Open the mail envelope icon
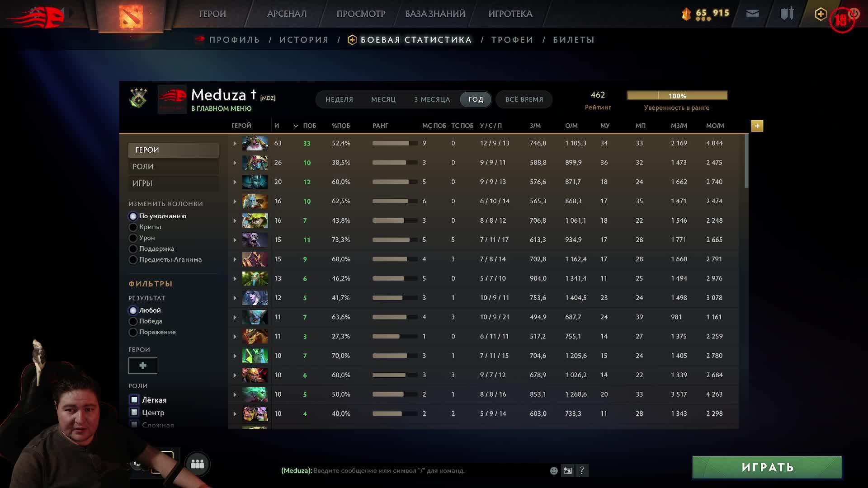The height and width of the screenshot is (488, 868). [752, 14]
